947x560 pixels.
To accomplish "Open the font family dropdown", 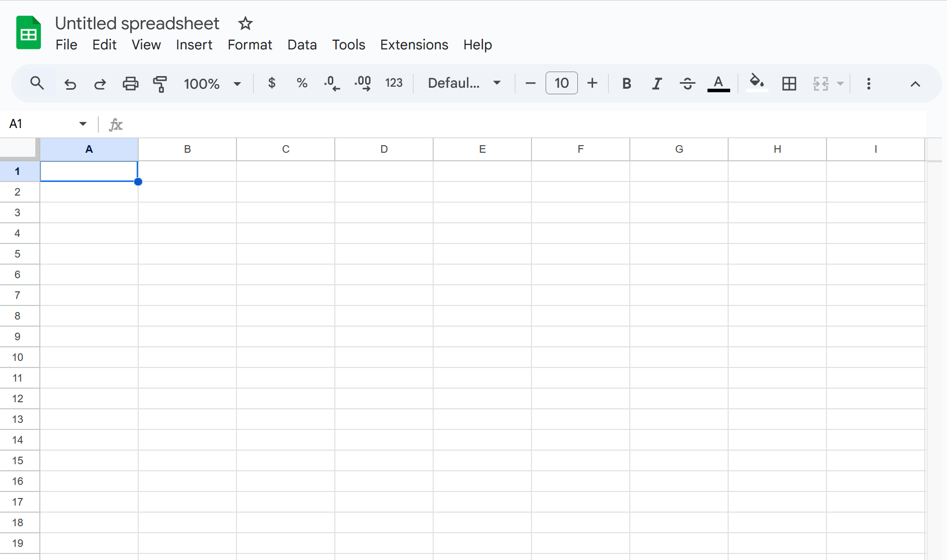I will click(x=463, y=83).
